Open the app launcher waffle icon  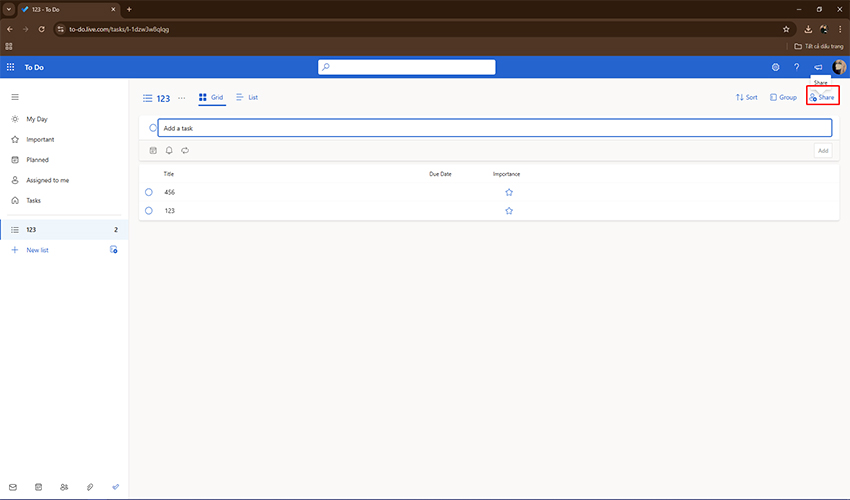coord(10,67)
